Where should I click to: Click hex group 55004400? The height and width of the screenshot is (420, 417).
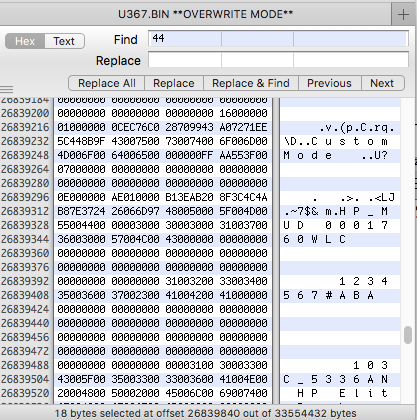[81, 225]
